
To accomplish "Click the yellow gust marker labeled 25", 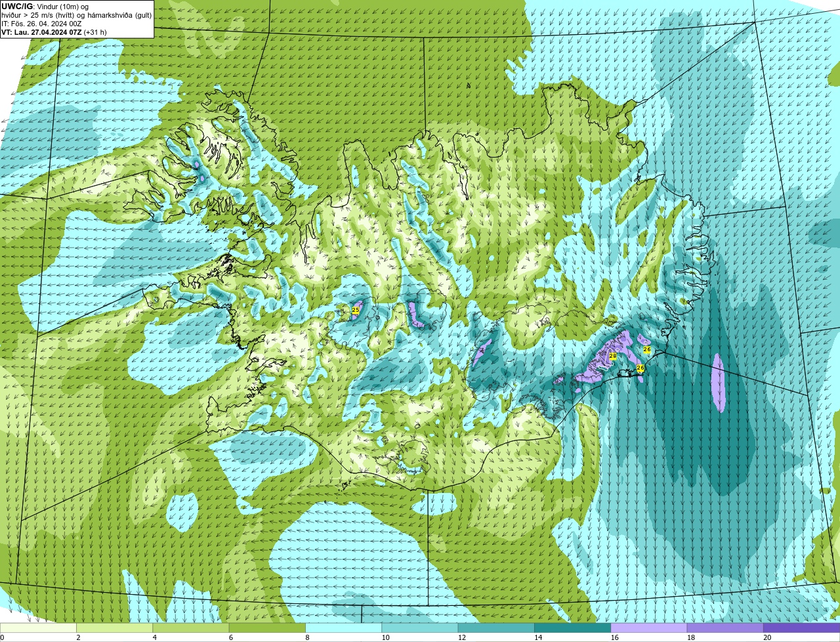I will (355, 310).
